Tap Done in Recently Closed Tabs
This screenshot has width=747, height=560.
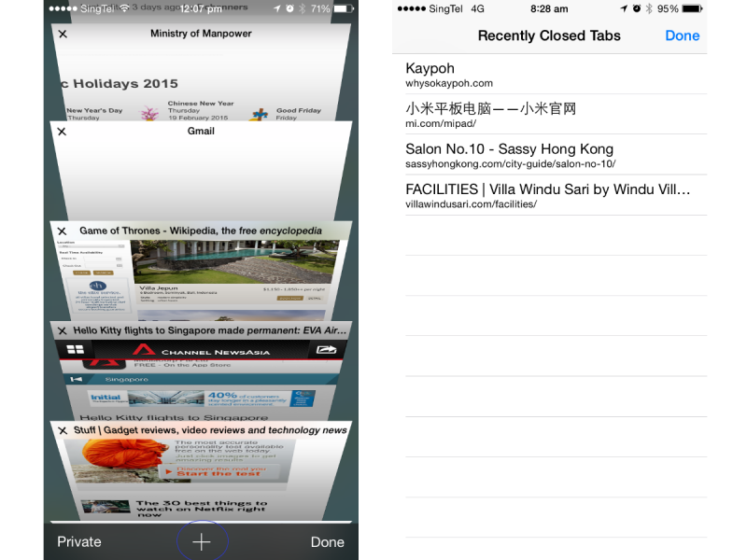pyautogui.click(x=683, y=35)
